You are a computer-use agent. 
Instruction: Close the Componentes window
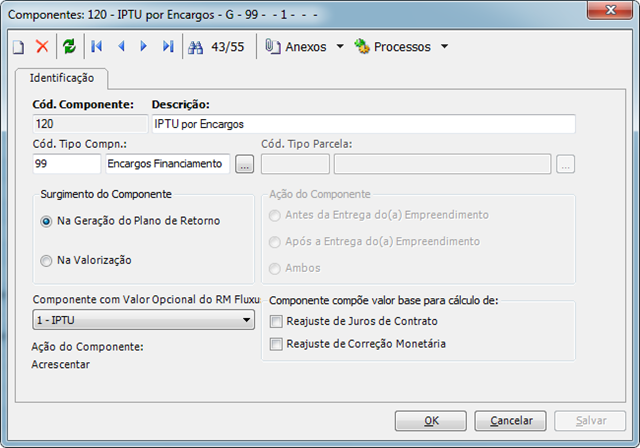[610, 10]
